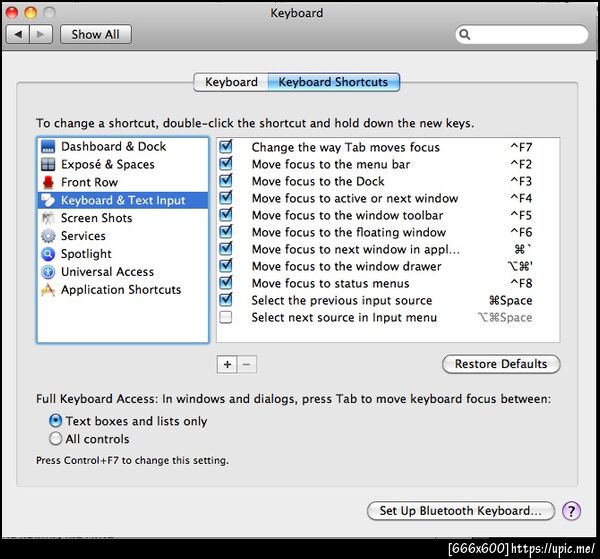
Task: Select the Application Shortcuts category
Action: pyautogui.click(x=123, y=290)
